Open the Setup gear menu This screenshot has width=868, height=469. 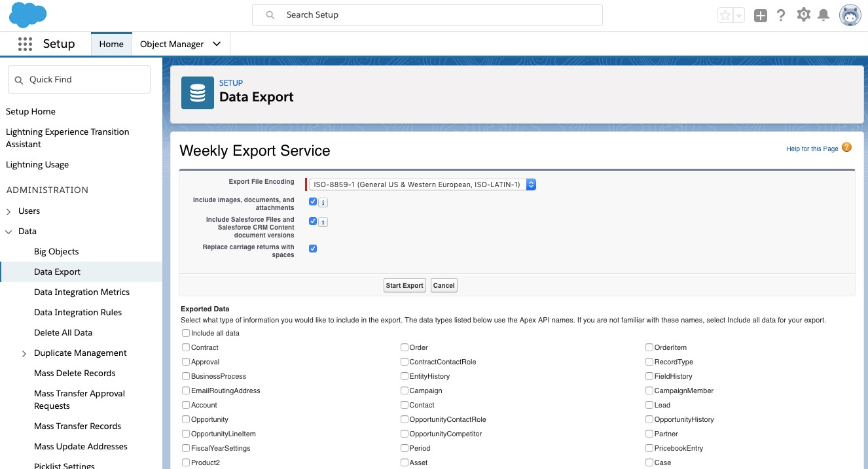pyautogui.click(x=804, y=15)
